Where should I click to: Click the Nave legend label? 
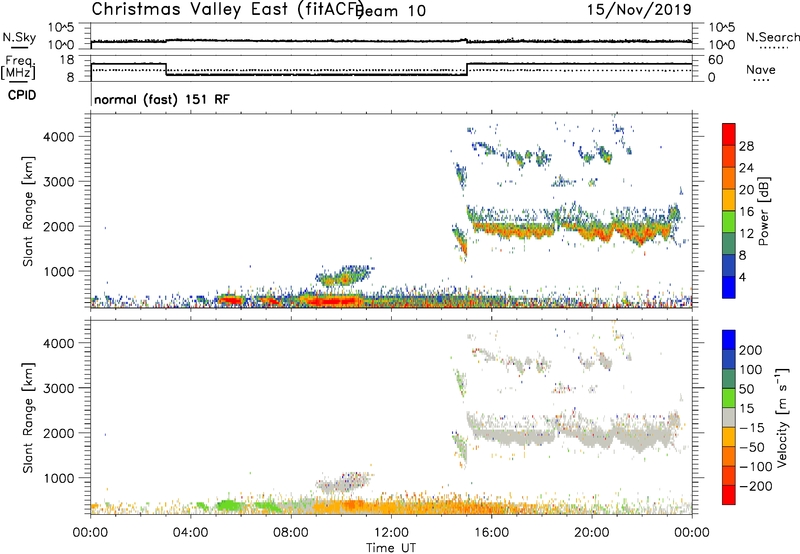coord(761,70)
